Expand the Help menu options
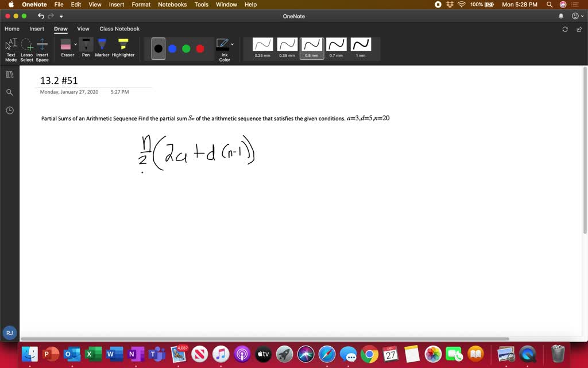The height and width of the screenshot is (368, 588). click(250, 5)
